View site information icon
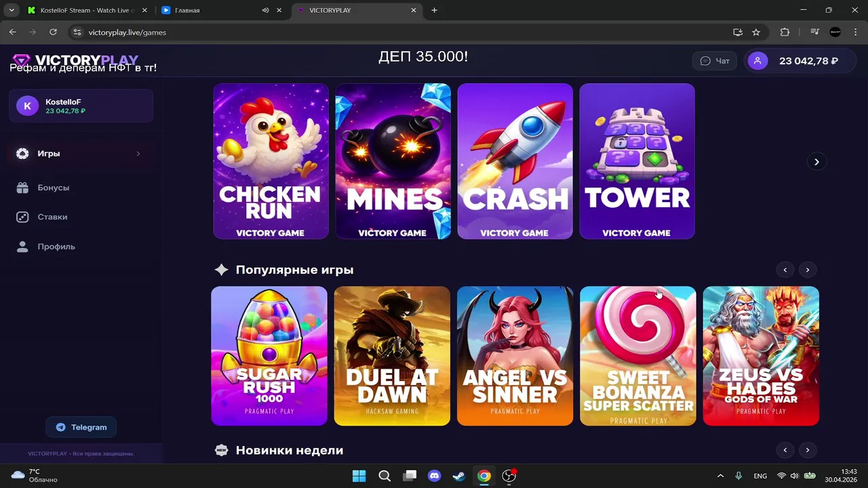Screen dimensions: 868x488 77,32
